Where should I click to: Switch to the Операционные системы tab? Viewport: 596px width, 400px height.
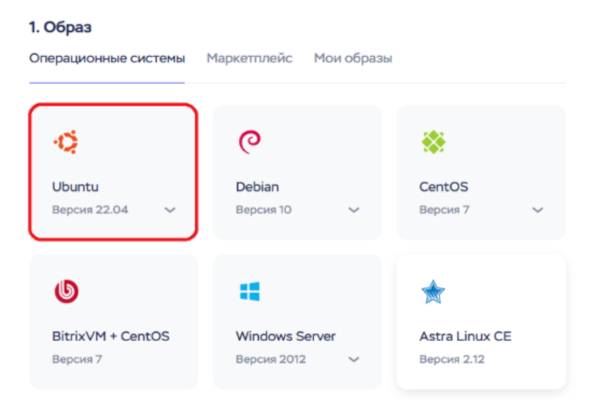[107, 58]
